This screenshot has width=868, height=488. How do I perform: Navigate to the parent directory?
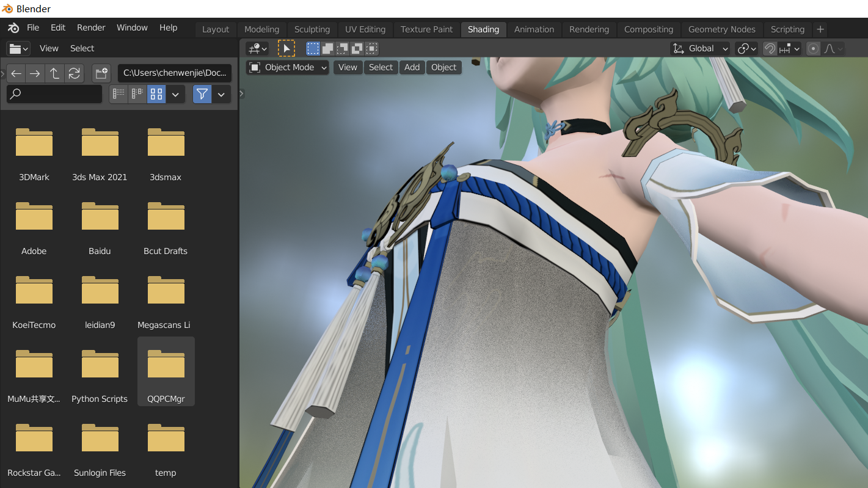pos(54,74)
